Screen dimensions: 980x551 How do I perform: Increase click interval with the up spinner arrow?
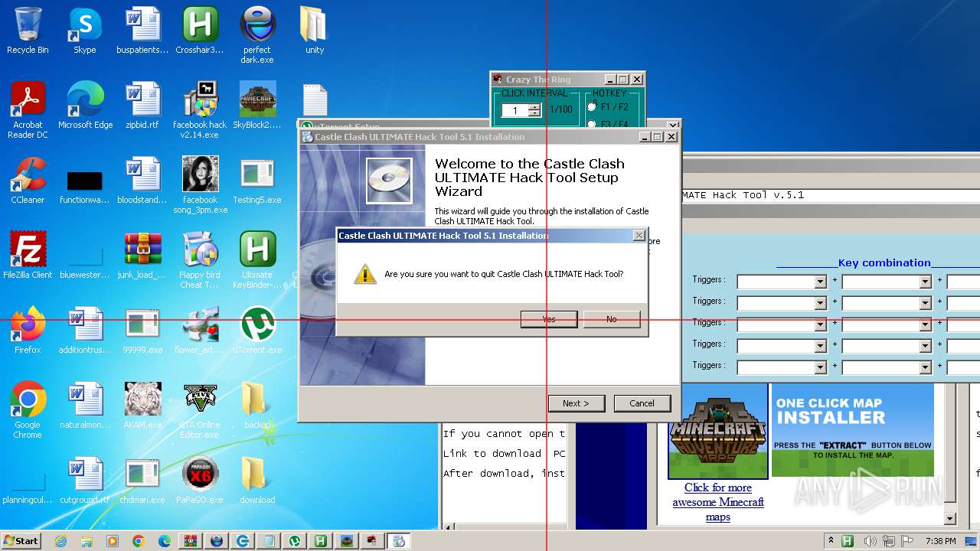tap(534, 107)
